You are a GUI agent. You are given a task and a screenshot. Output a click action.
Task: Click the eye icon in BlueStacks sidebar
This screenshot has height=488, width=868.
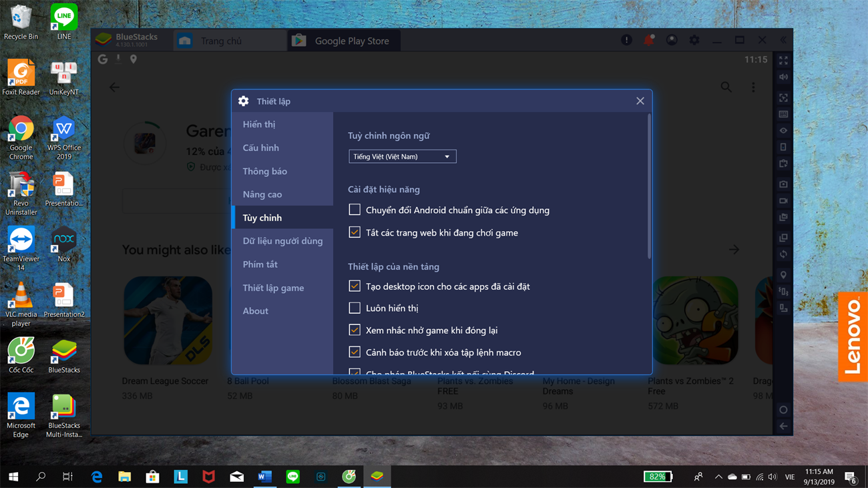[x=783, y=131]
